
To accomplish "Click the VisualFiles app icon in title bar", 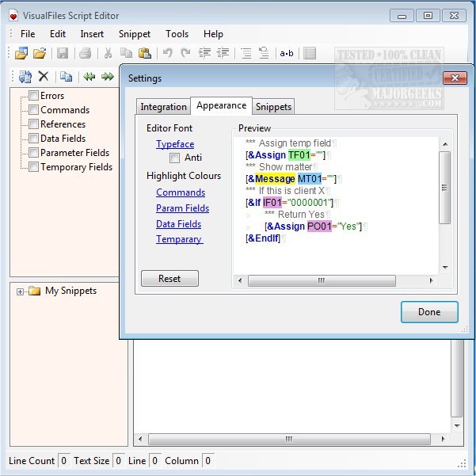I will coord(13,16).
